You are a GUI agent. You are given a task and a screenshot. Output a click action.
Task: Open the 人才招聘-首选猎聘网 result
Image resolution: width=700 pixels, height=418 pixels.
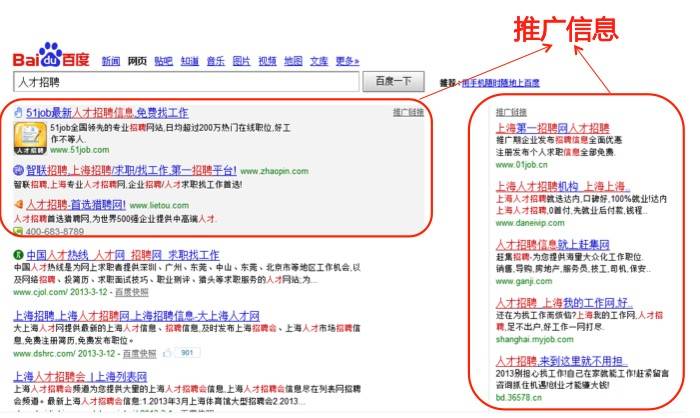pyautogui.click(x=76, y=205)
